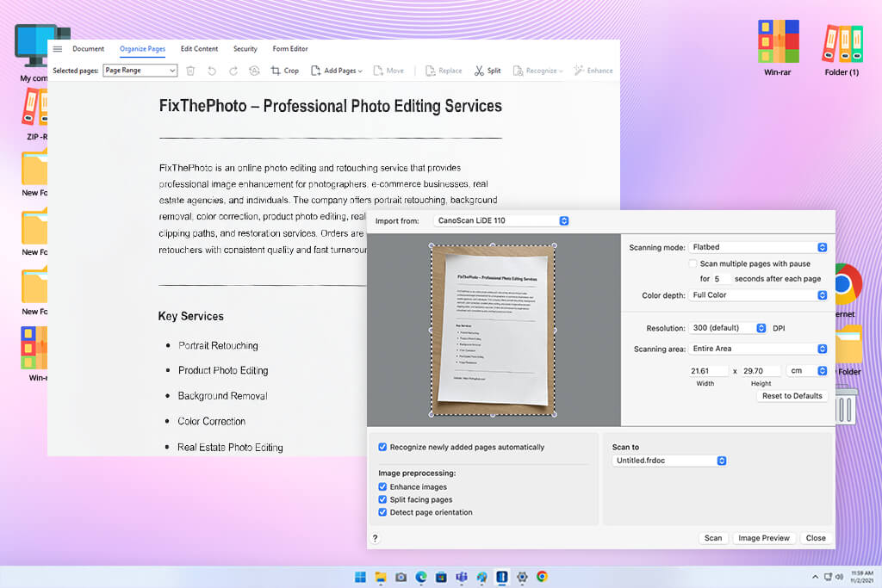Toggle the Split facing pages checkbox
Viewport: 882px width, 588px height.
click(382, 499)
